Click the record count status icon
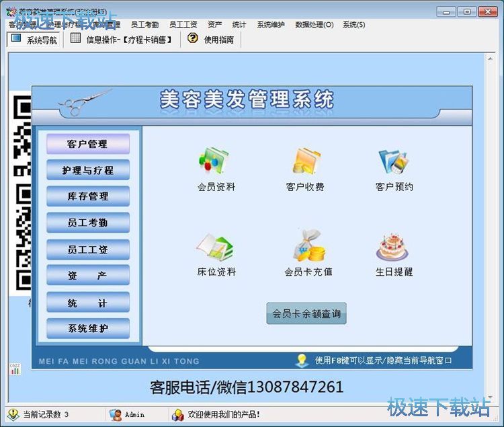 point(13,415)
